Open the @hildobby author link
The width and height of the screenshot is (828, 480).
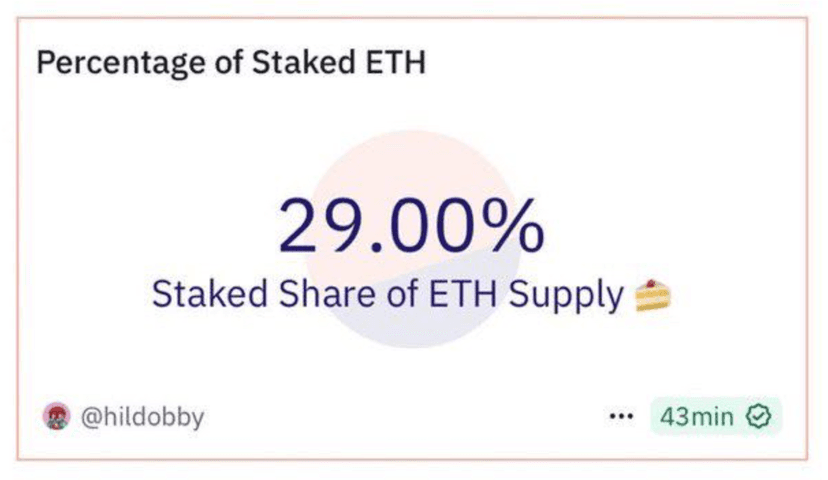point(142,417)
